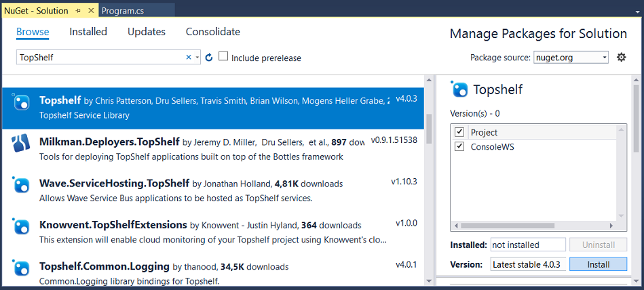This screenshot has height=290, width=644.
Task: Click the Manage Packages for Solution heading
Action: click(x=538, y=34)
